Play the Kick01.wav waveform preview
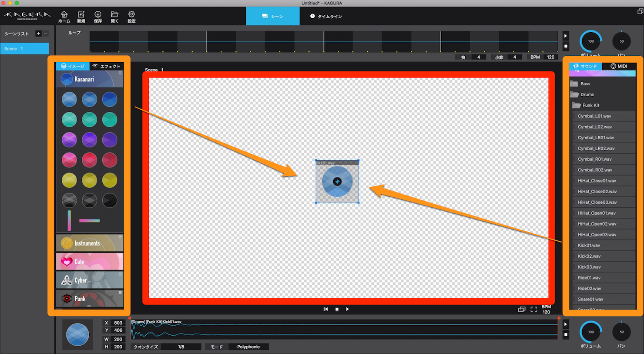Screen dimensions: 644x354 coord(566,324)
